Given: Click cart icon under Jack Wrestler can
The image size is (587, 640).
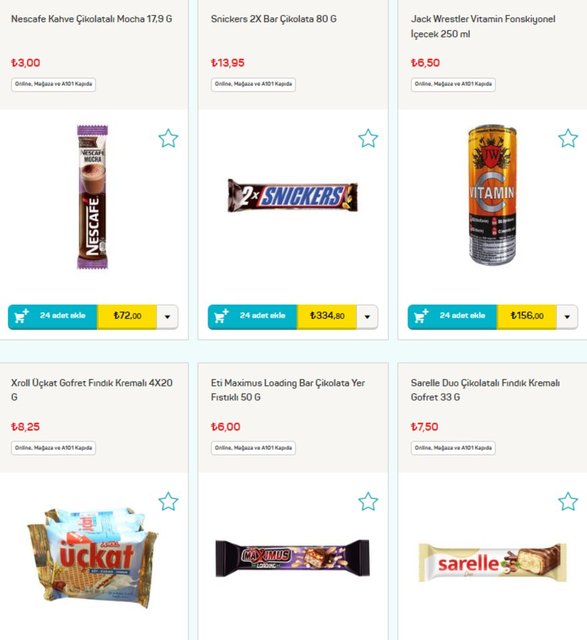Looking at the screenshot, I should click(421, 316).
